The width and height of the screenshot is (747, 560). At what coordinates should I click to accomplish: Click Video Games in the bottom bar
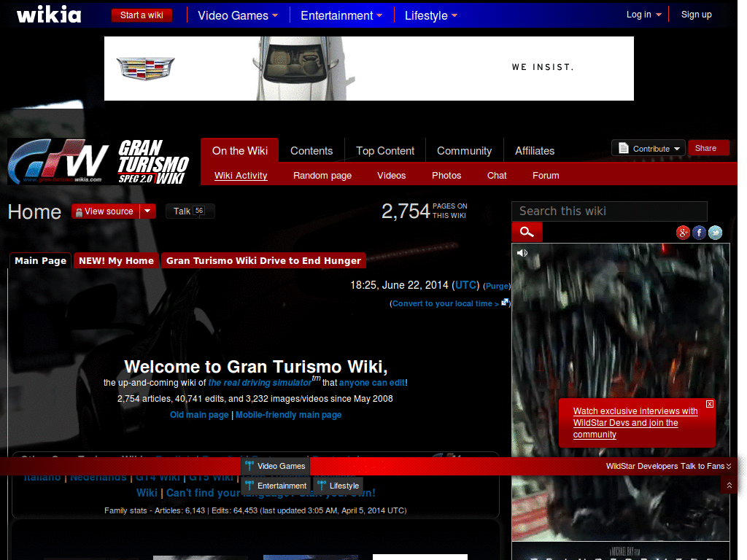pyautogui.click(x=275, y=466)
